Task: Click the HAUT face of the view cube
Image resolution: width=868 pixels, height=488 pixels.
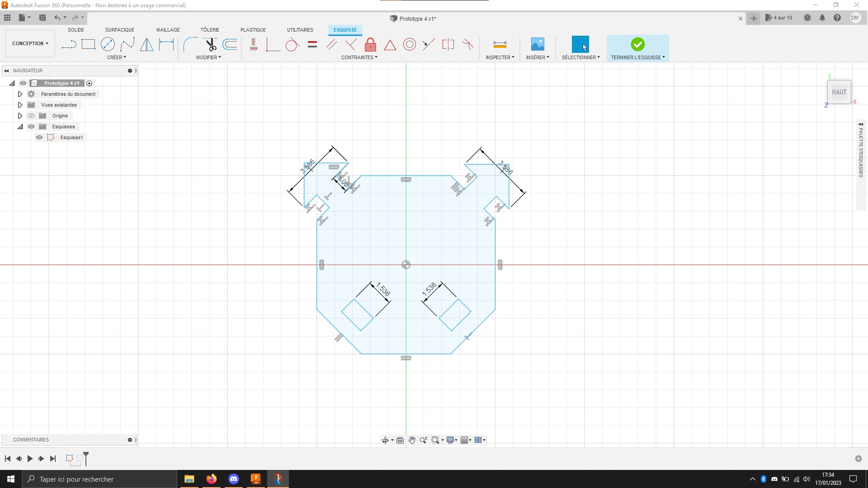Action: 839,92
